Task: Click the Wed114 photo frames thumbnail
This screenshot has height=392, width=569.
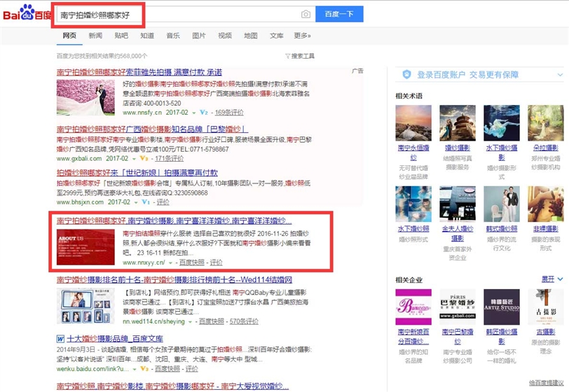Action: (85, 306)
